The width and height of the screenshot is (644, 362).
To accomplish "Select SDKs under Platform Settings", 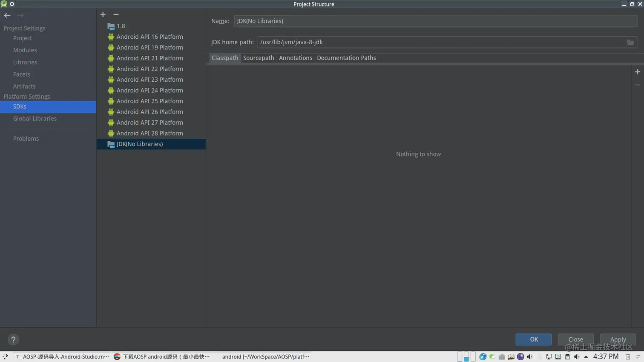I will tap(48, 107).
